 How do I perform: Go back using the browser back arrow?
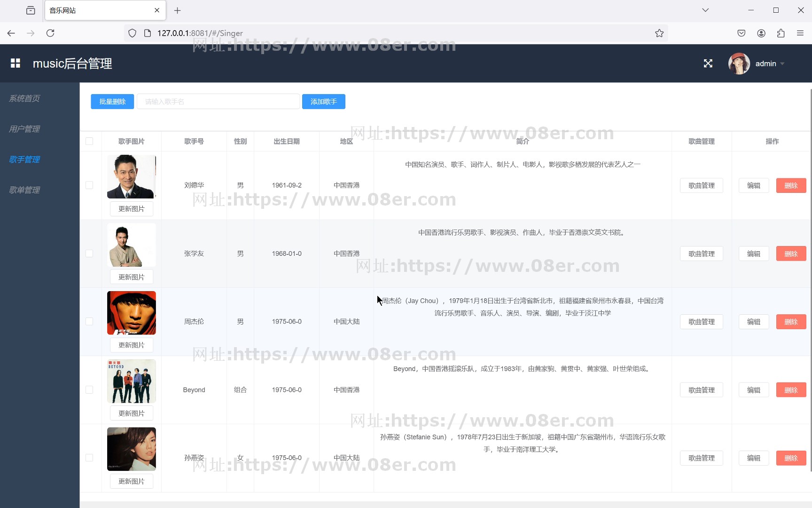tap(11, 33)
